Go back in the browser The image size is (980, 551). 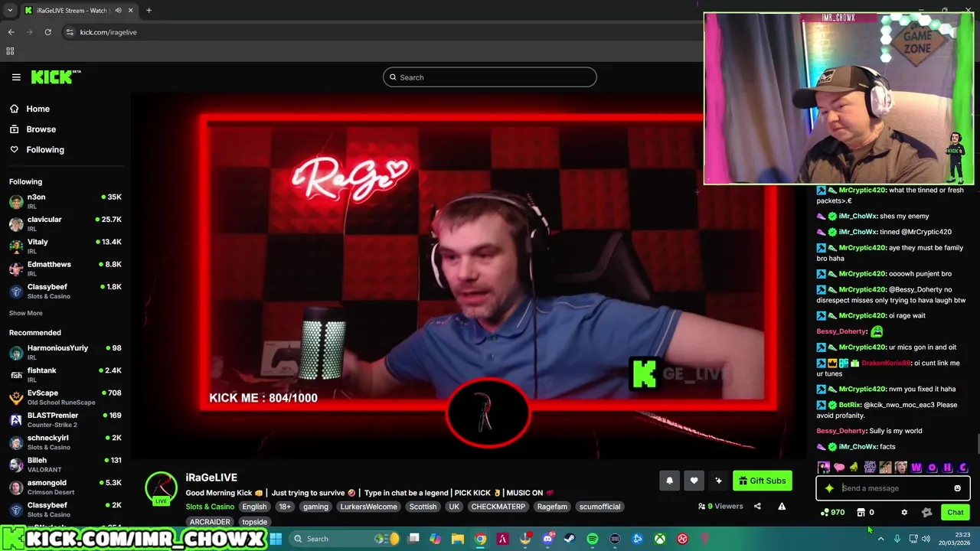[x=11, y=32]
